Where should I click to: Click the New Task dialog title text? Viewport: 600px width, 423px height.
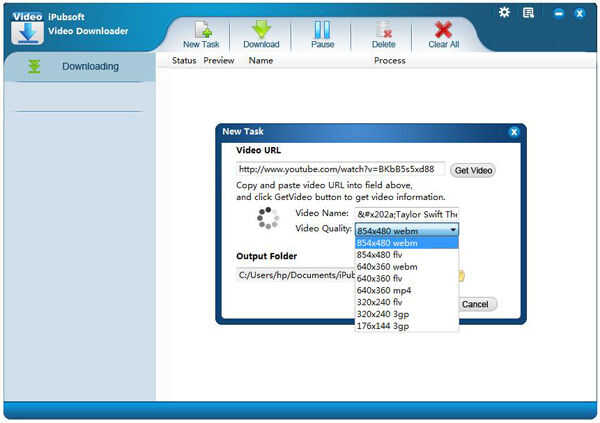click(243, 131)
